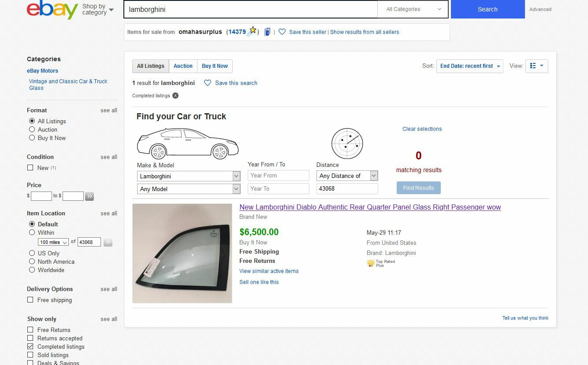Click heart icon beside Save this seller
Image resolution: width=588 pixels, height=365 pixels.
coord(282,32)
